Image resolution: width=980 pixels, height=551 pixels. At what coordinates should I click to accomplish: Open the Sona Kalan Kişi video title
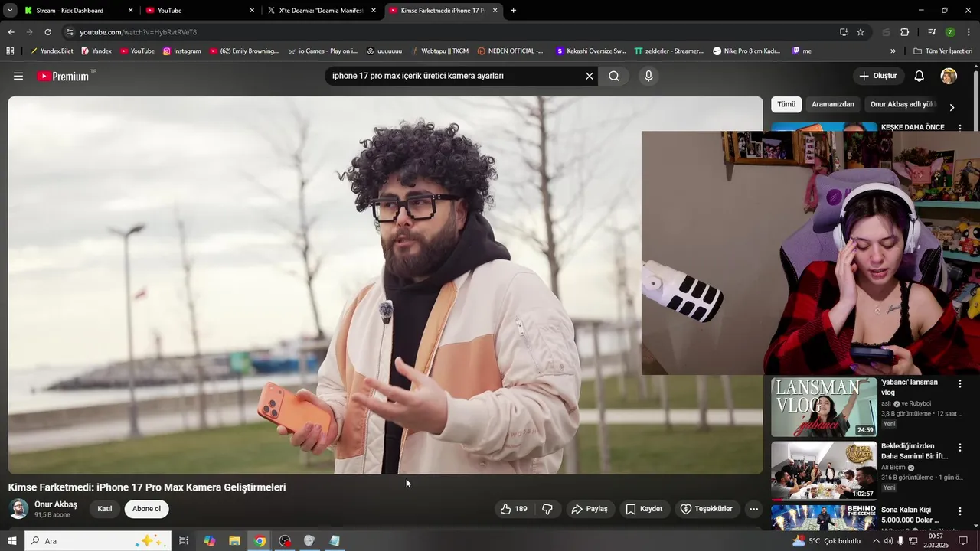912,515
